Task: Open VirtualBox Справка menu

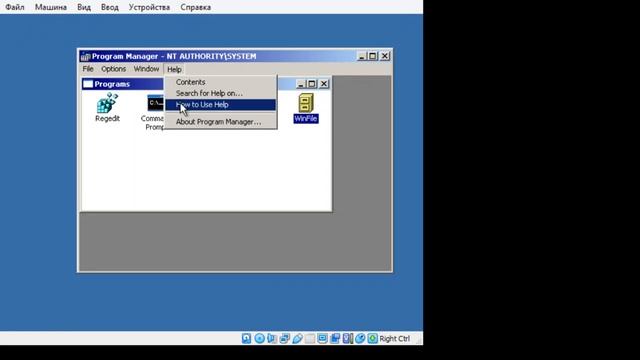Action: (196, 7)
